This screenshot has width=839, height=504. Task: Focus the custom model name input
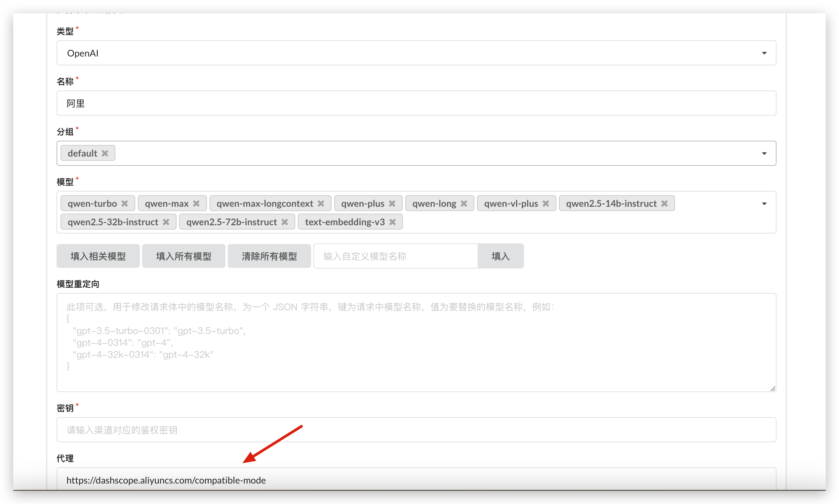pyautogui.click(x=395, y=256)
